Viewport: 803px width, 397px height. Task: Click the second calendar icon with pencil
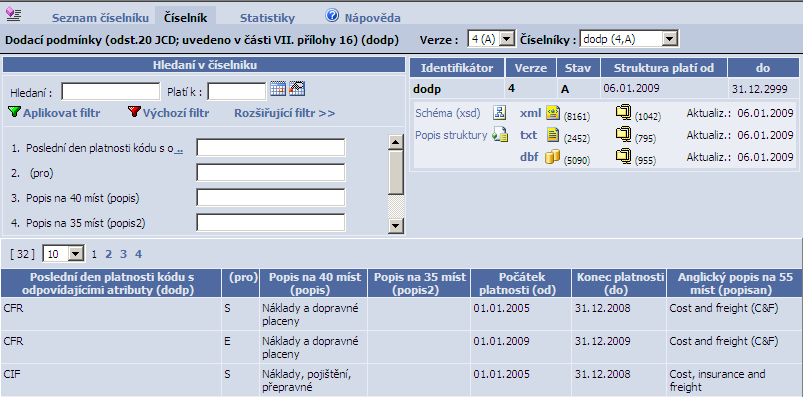pyautogui.click(x=297, y=89)
